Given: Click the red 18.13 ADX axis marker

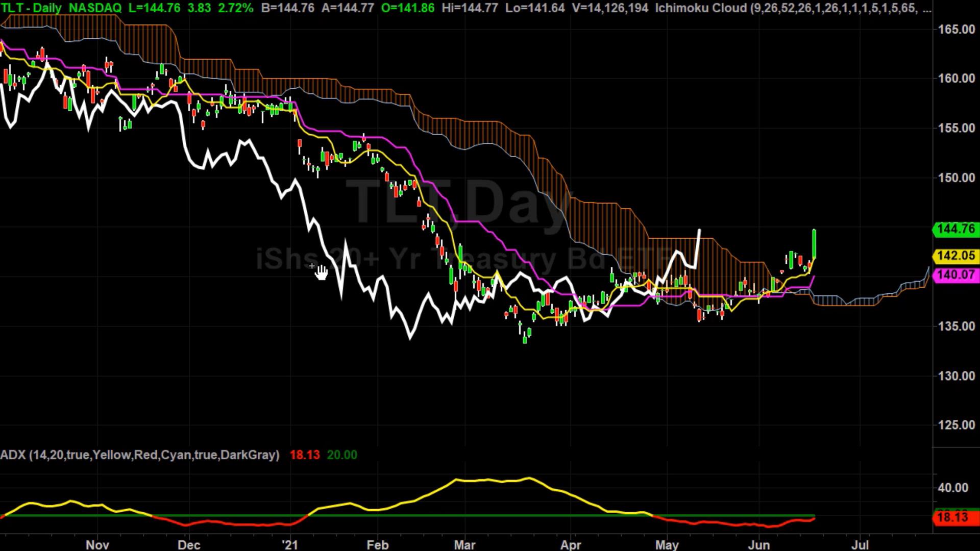Looking at the screenshot, I should 955,517.
